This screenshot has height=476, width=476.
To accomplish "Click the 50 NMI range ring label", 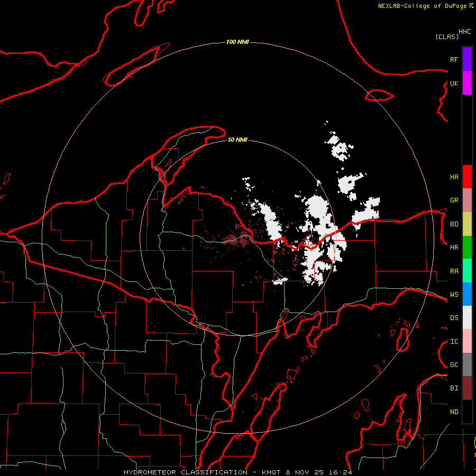I will pos(237,140).
